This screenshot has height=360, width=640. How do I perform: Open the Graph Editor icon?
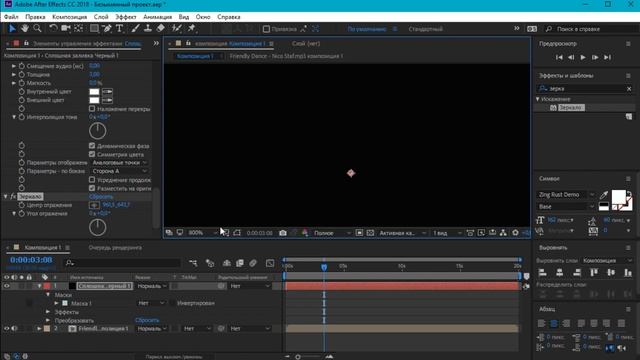(x=270, y=263)
